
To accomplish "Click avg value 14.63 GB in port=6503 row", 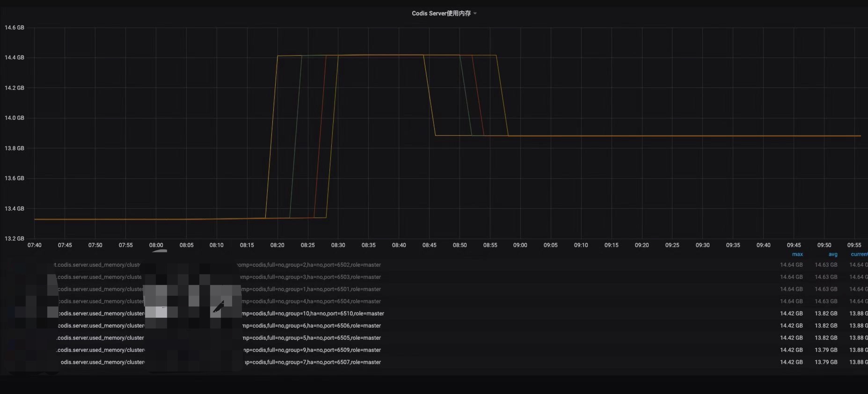I will [826, 277].
